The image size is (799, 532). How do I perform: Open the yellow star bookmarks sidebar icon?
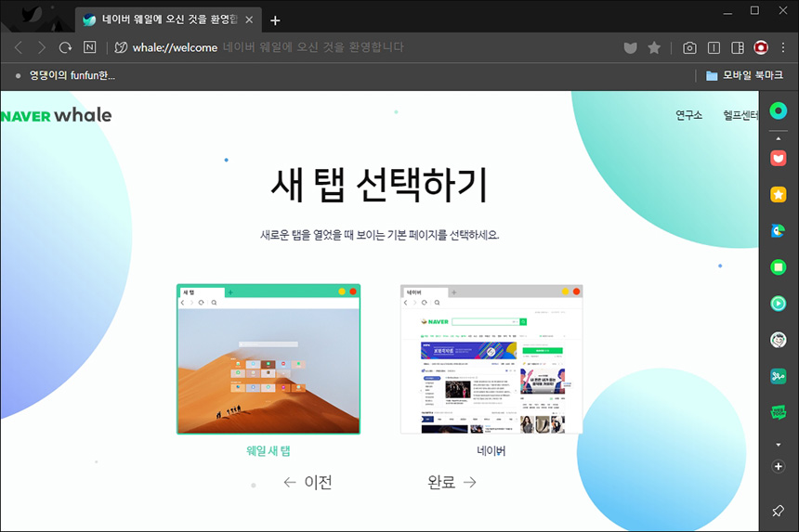click(x=779, y=194)
